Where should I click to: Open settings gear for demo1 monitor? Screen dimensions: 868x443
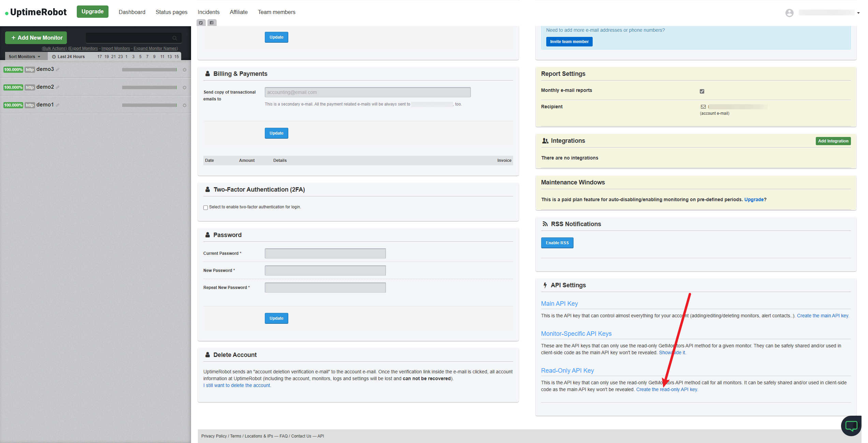(185, 106)
